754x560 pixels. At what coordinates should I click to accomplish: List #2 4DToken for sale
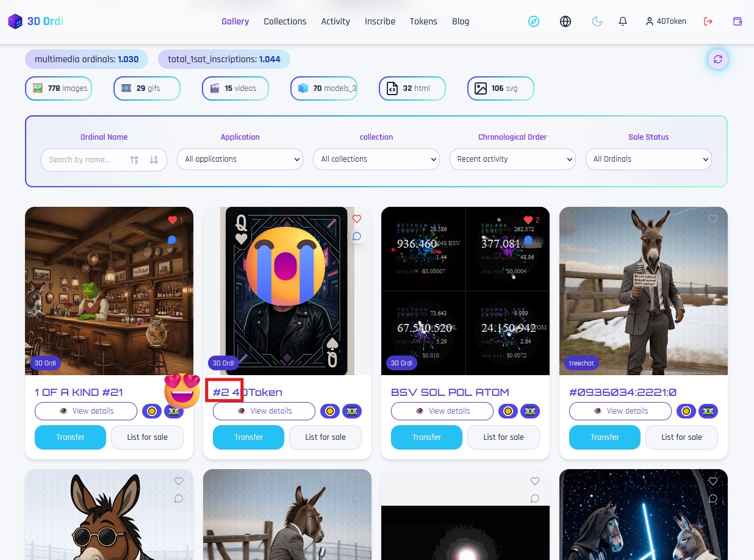[325, 437]
